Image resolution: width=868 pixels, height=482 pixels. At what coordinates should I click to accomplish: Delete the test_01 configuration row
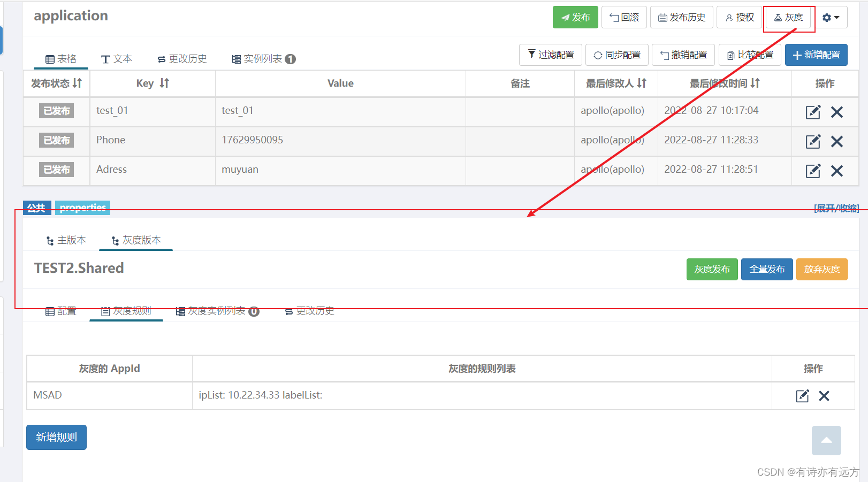(837, 112)
